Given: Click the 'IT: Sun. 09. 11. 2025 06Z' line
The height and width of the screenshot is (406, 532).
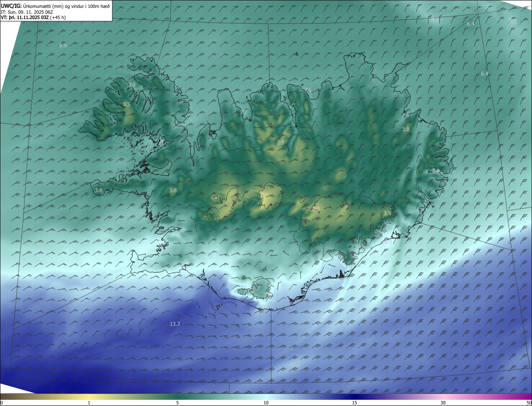Looking at the screenshot, I should pos(27,12).
